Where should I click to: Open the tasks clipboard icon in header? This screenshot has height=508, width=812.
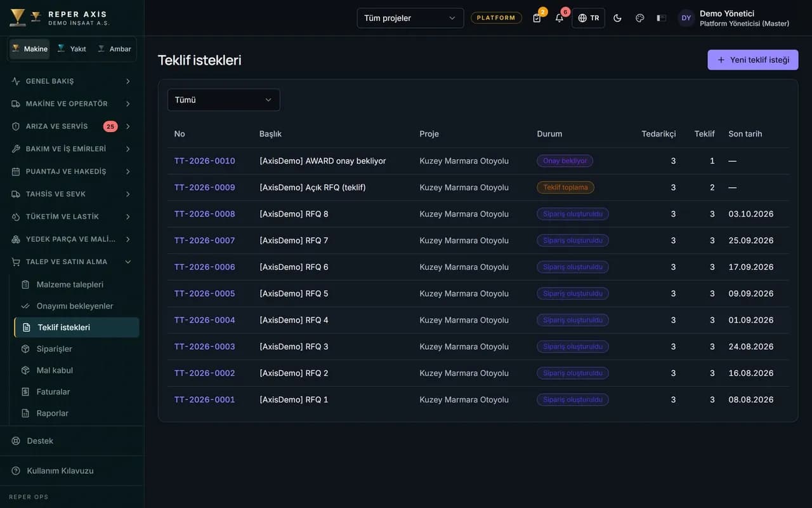pos(537,18)
